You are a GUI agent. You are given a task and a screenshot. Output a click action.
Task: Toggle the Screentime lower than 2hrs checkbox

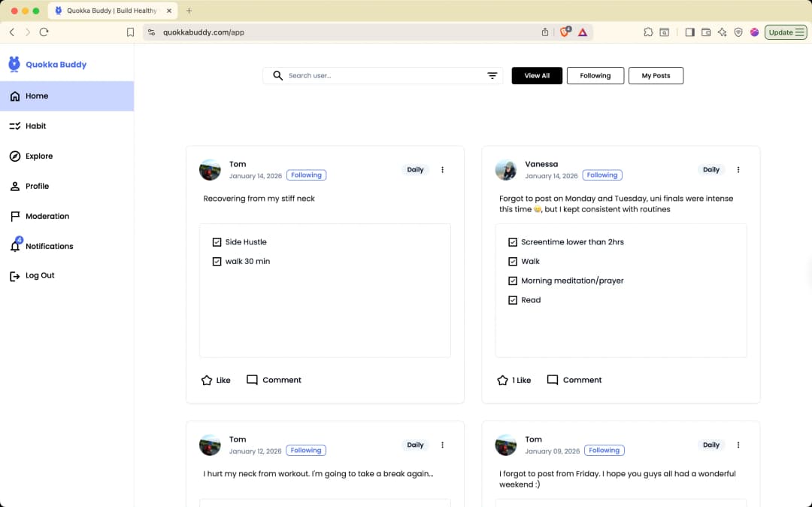click(513, 242)
